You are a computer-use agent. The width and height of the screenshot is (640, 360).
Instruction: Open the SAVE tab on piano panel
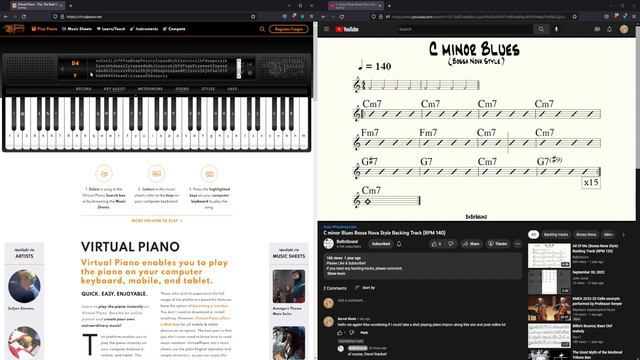tap(232, 89)
